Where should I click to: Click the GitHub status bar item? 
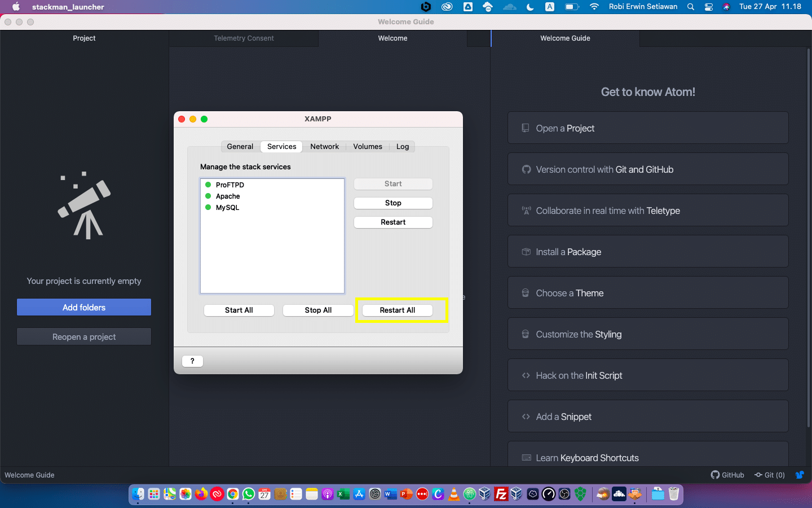(x=727, y=475)
